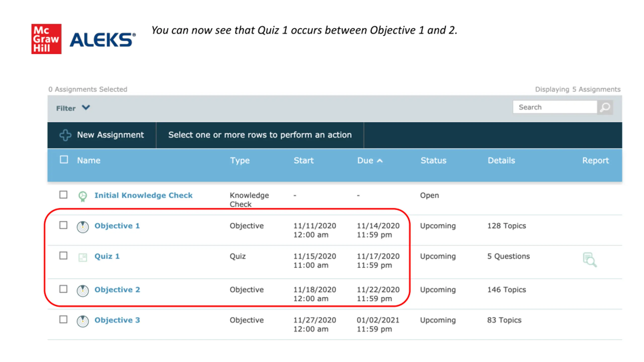Click Quiz 1 due date 11/17/2020
This screenshot has height=362, width=644.
pyautogui.click(x=378, y=256)
